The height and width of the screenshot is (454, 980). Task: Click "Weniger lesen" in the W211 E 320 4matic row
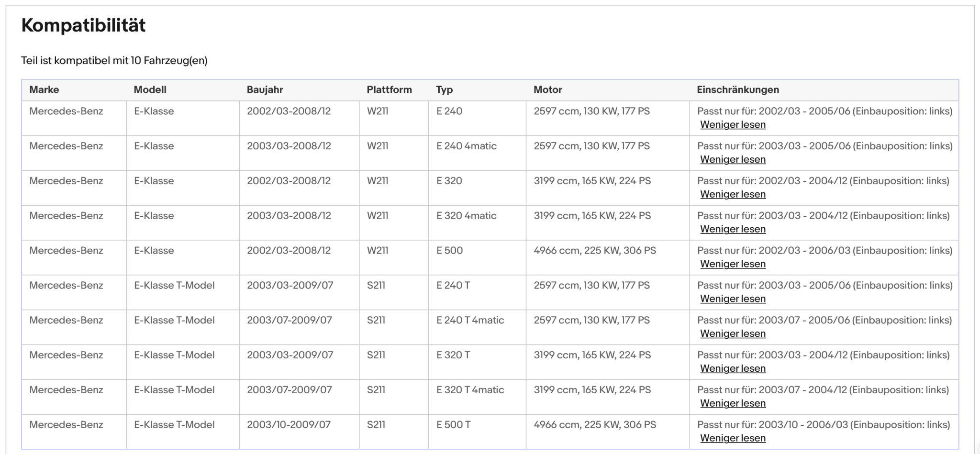733,229
